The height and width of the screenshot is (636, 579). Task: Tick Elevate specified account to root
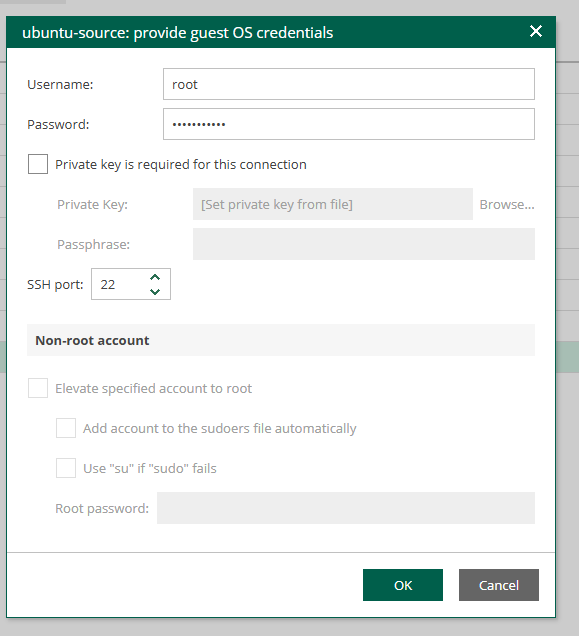click(x=38, y=388)
